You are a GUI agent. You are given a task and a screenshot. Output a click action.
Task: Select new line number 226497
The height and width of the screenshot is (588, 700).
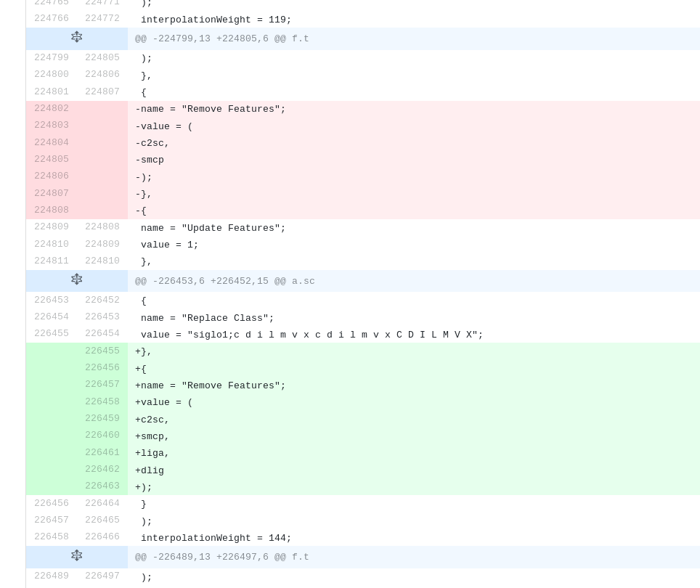(102, 576)
